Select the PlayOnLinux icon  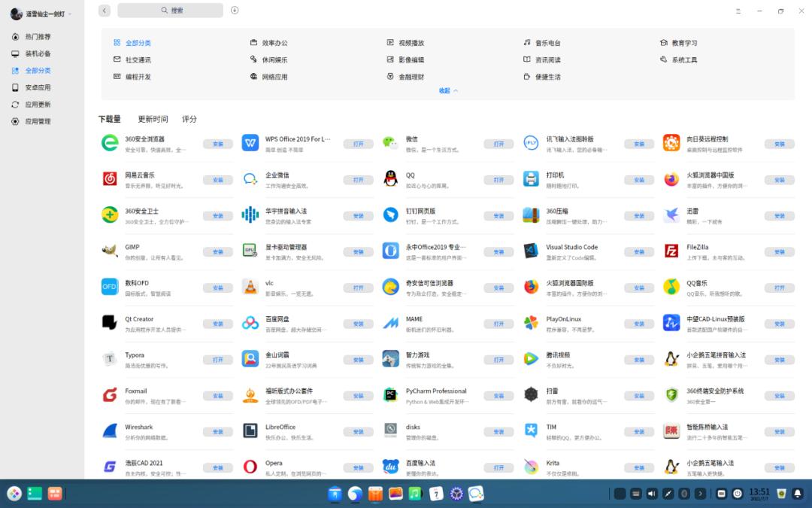click(532, 323)
